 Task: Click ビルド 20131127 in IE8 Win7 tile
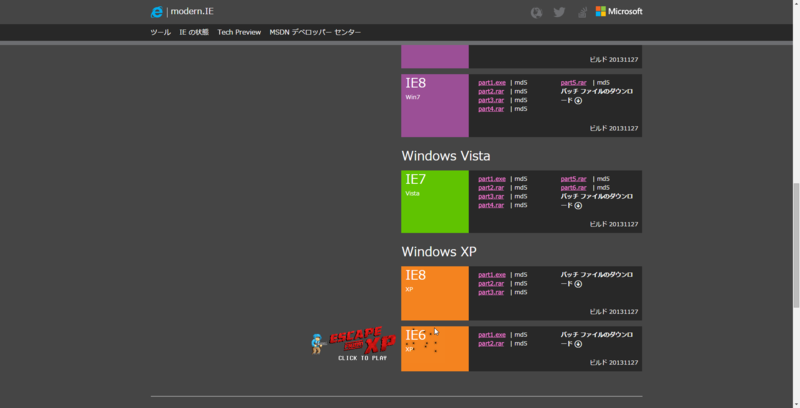(614, 129)
